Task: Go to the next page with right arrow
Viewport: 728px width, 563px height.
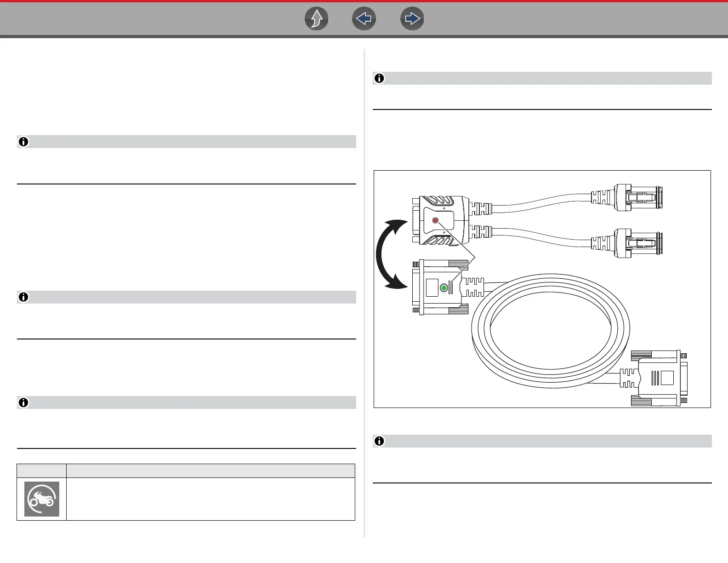Action: [x=412, y=19]
